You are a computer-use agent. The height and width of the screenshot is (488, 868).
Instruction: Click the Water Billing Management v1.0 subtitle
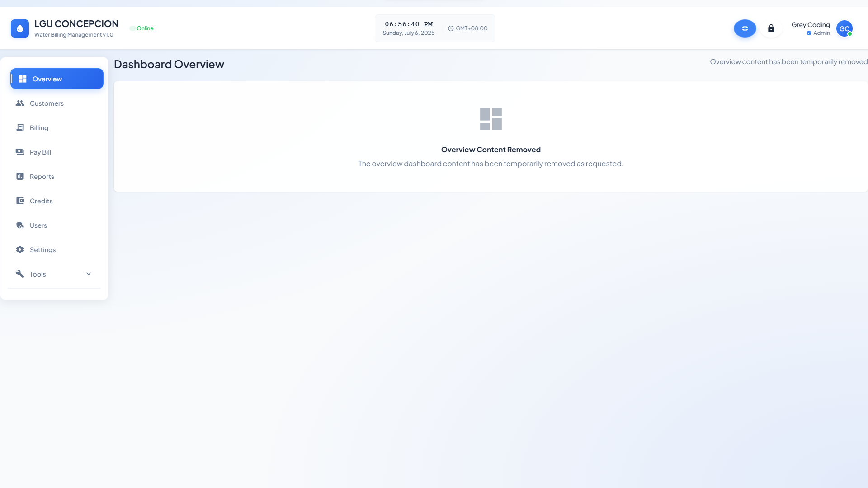point(74,35)
